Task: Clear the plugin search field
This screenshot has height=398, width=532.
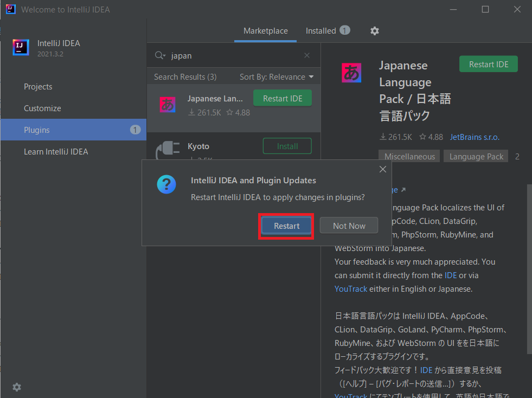Action: [307, 55]
